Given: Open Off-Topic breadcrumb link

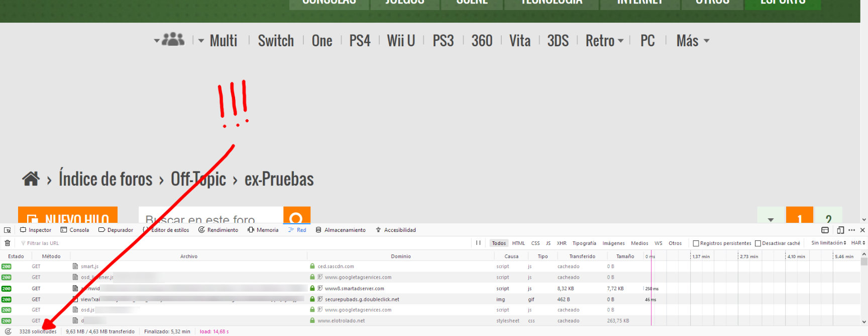Looking at the screenshot, I should [x=198, y=179].
